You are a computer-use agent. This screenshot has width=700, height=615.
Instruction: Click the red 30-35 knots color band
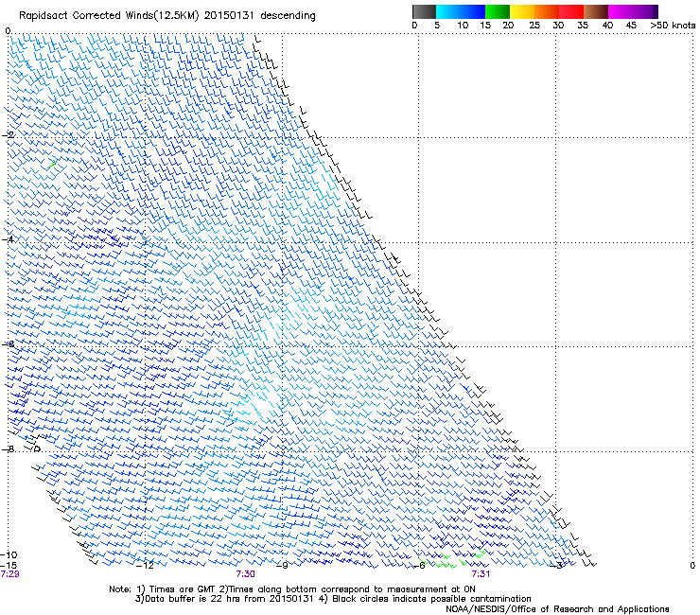pos(571,11)
